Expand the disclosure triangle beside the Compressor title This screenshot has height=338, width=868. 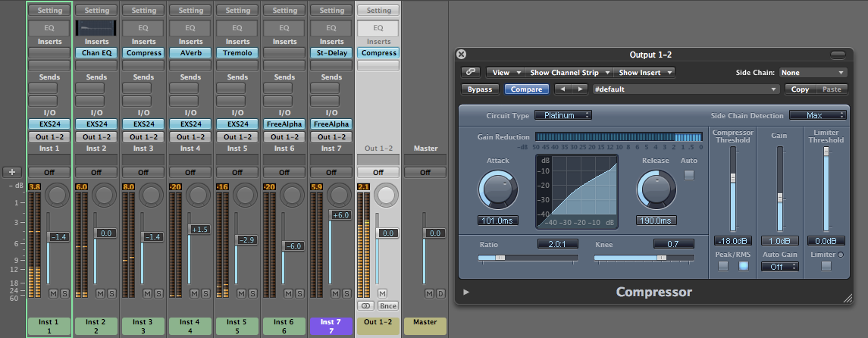click(466, 292)
